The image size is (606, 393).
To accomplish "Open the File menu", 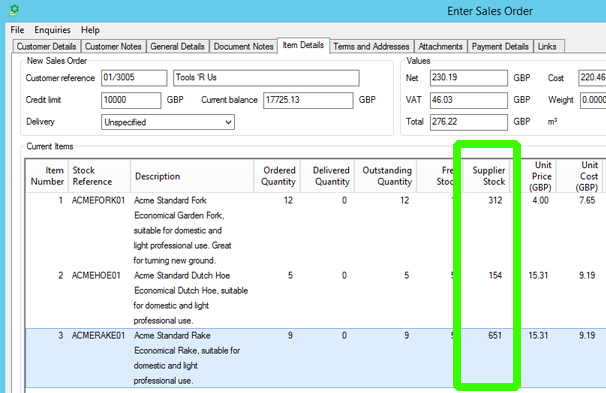I will [17, 30].
